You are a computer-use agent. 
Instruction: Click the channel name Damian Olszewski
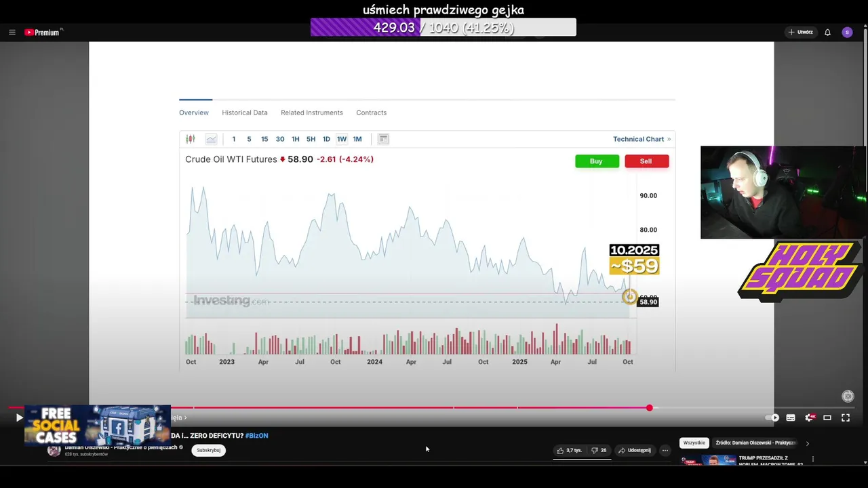click(121, 447)
